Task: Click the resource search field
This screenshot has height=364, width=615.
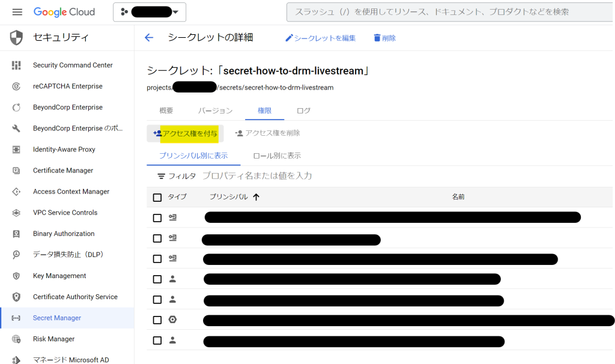Action: 450,12
